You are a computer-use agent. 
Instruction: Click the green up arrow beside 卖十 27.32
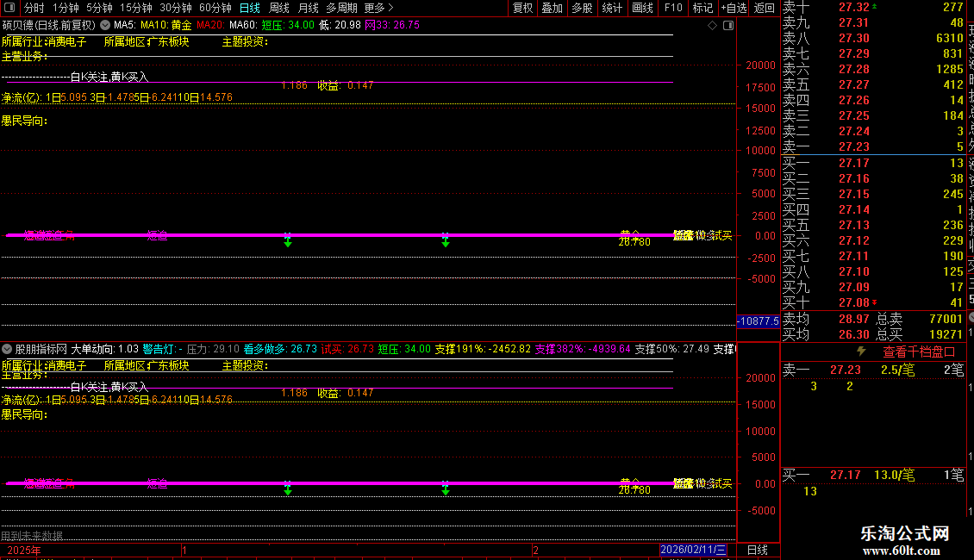pos(875,6)
